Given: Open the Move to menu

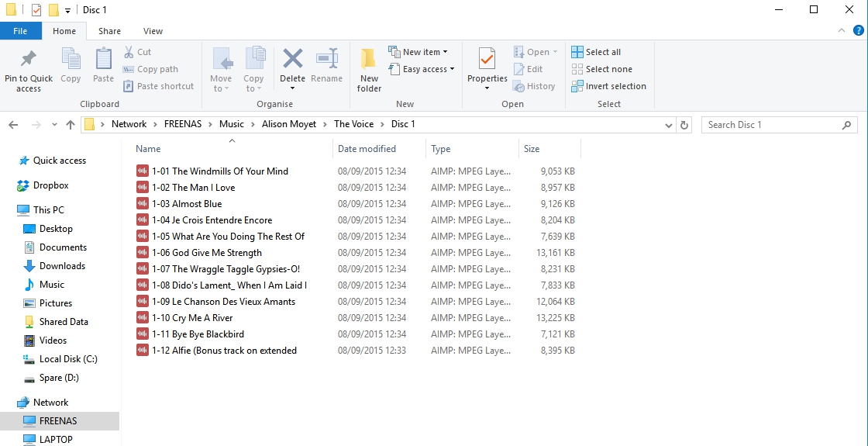Looking at the screenshot, I should (221, 71).
